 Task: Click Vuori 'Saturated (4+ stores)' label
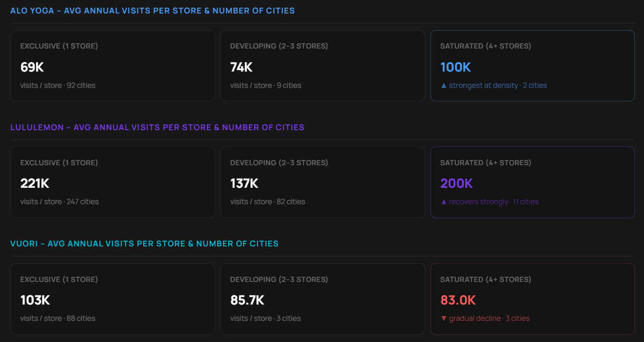tap(486, 280)
